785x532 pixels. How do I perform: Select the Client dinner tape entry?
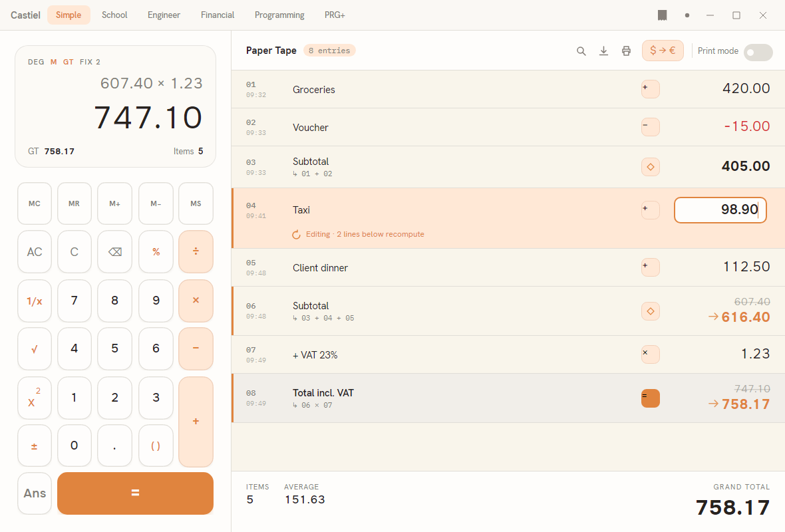click(x=508, y=268)
